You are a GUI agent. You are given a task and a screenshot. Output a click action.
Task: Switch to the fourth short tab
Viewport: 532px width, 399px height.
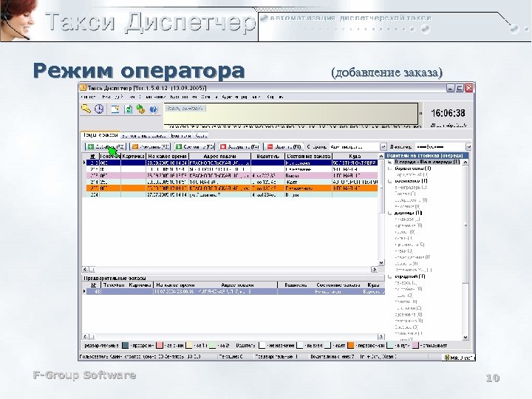click(x=200, y=136)
